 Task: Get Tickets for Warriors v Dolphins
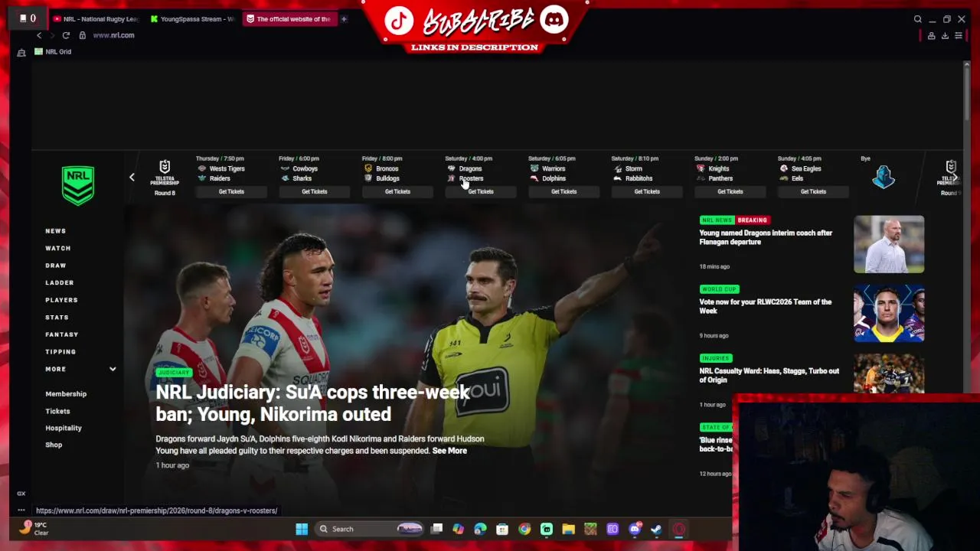tap(563, 191)
